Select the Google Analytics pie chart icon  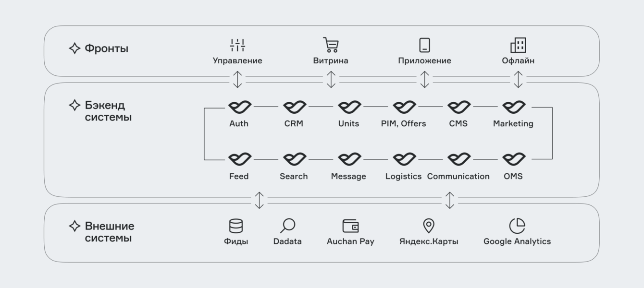tap(517, 226)
